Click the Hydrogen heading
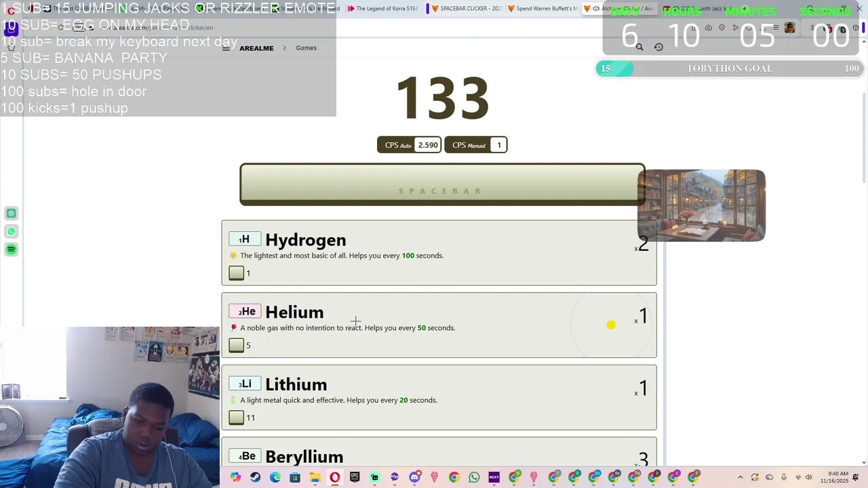The image size is (868, 488). point(306,240)
